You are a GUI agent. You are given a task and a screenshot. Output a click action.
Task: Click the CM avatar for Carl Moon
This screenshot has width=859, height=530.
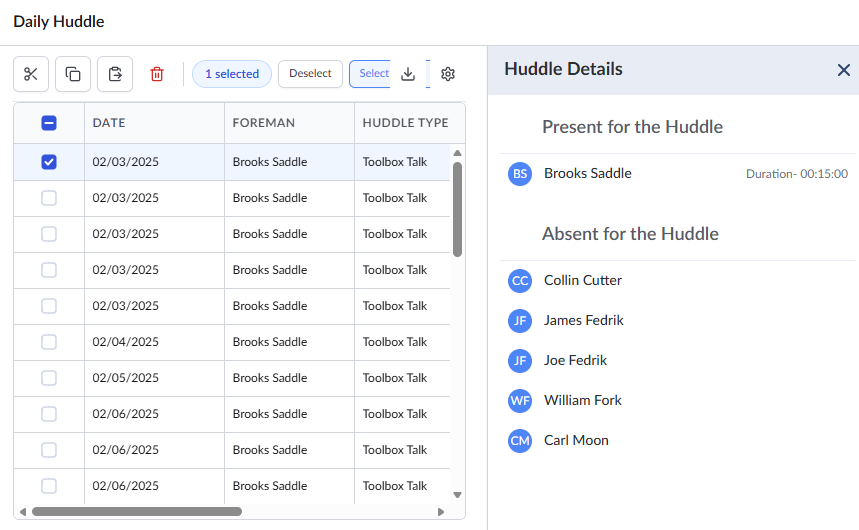[520, 441]
